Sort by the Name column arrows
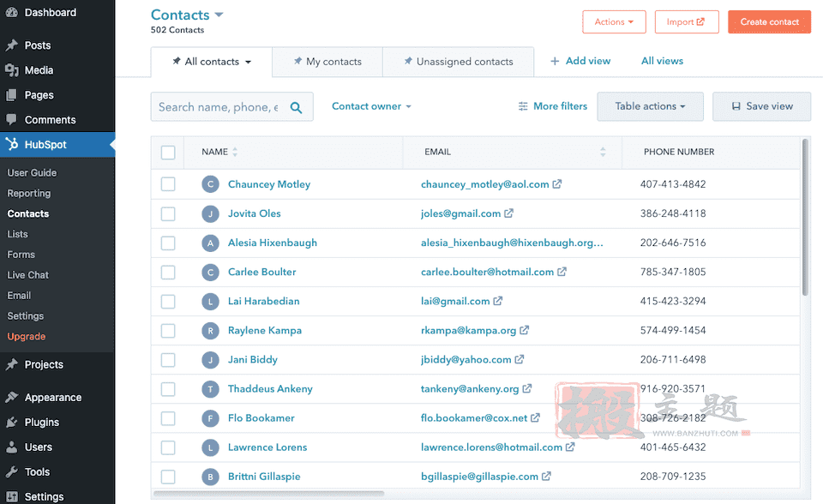This screenshot has width=823, height=504. [x=235, y=152]
